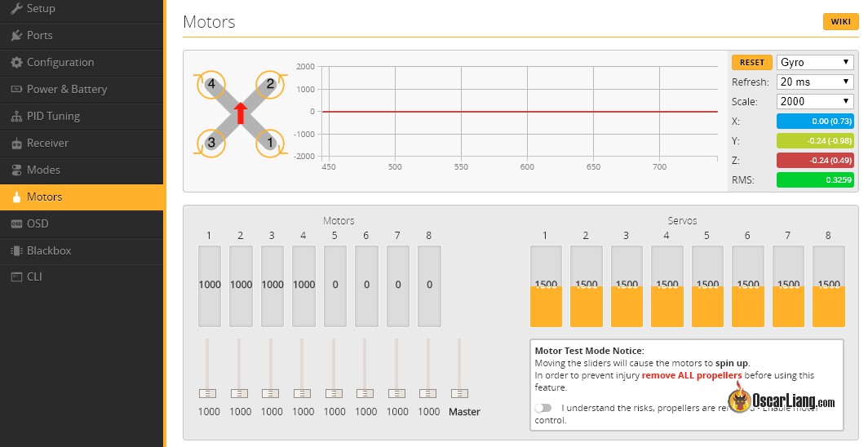868x447 pixels.
Task: Click the Setup wrench icon
Action: tap(16, 9)
